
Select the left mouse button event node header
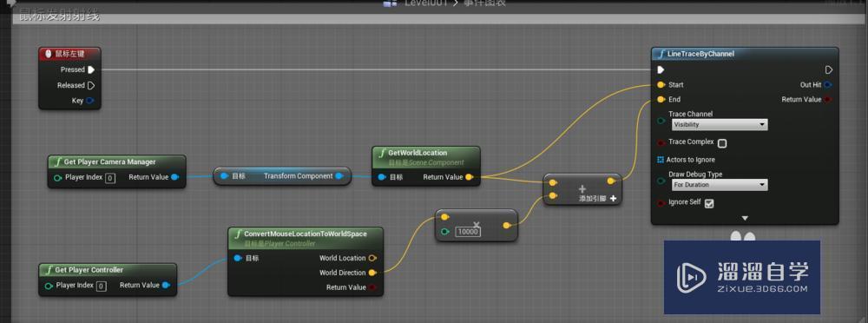click(69, 54)
